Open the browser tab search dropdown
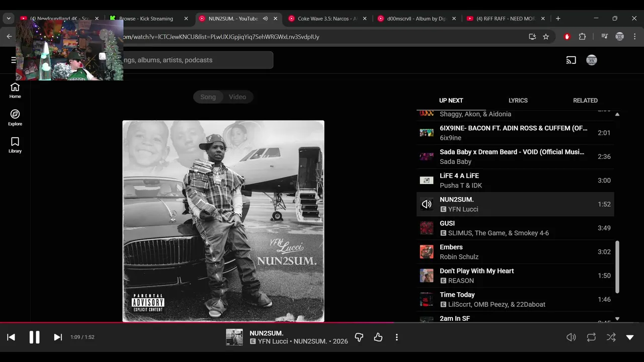 tap(9, 19)
